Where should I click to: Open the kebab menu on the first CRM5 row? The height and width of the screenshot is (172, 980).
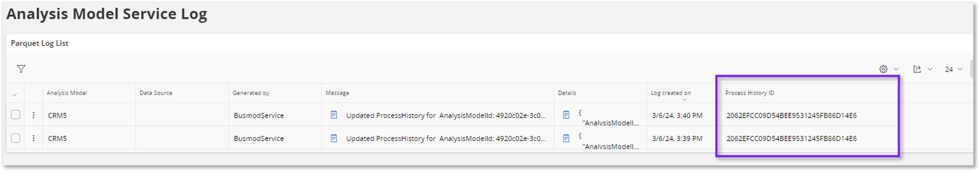click(x=34, y=115)
